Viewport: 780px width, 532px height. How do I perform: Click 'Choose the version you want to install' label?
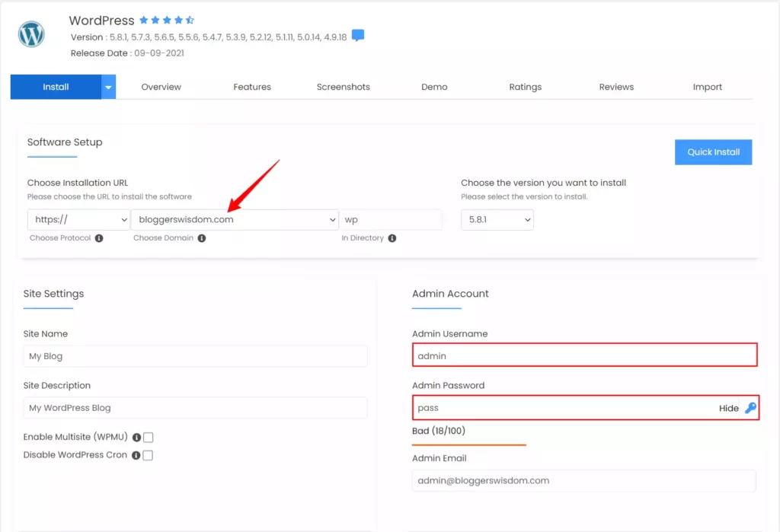pyautogui.click(x=543, y=183)
